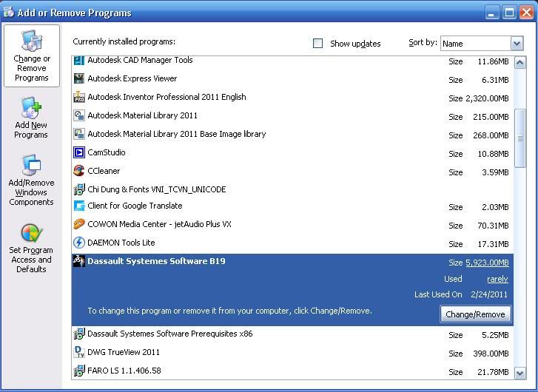
Task: Click the Dassault Systemes Software B19 title
Action: (156, 261)
